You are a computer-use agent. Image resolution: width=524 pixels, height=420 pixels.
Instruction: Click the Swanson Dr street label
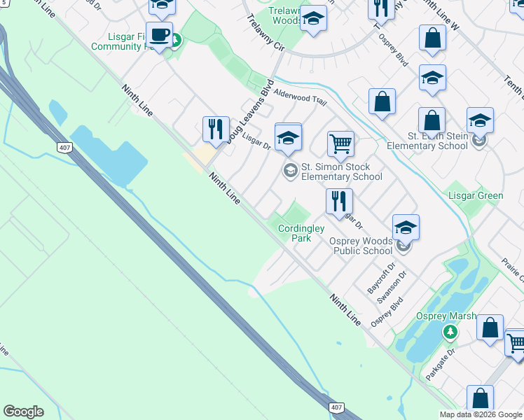(392, 287)
